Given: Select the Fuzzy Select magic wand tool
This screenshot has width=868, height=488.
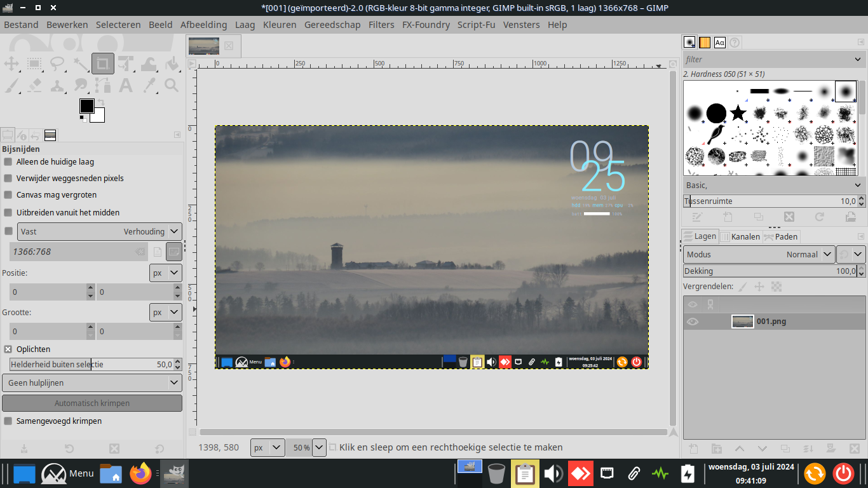Looking at the screenshot, I should tap(80, 64).
